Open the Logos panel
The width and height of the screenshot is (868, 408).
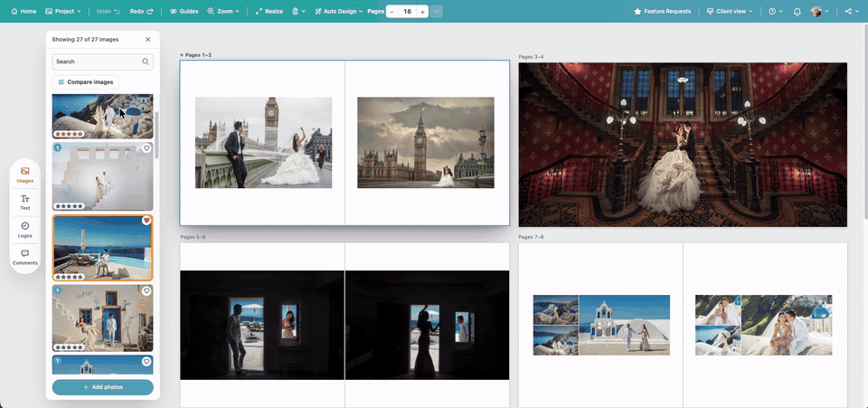(x=25, y=230)
